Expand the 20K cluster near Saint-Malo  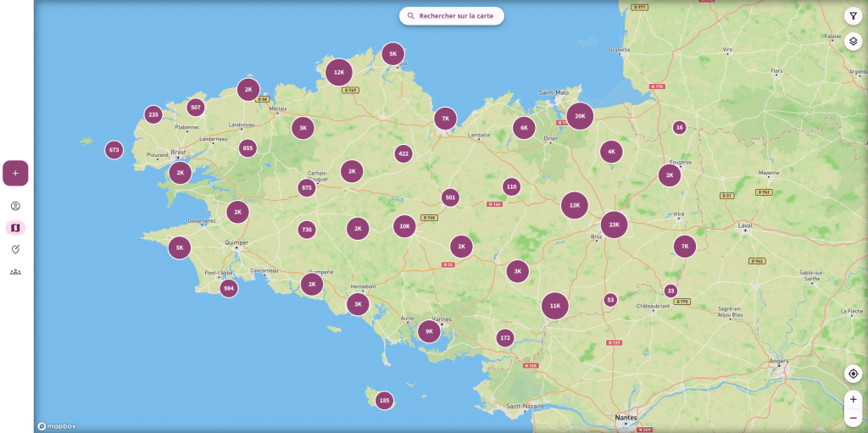click(580, 116)
